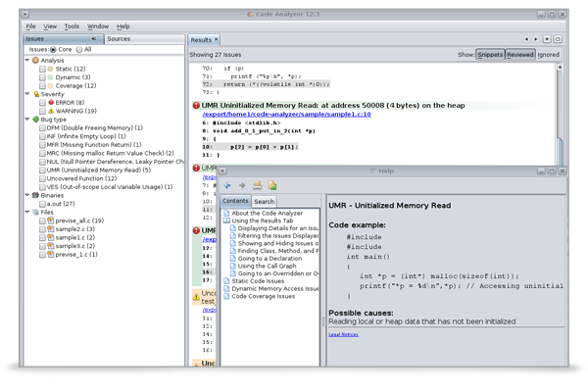
Task: Select the All issues radio button
Action: (77, 48)
